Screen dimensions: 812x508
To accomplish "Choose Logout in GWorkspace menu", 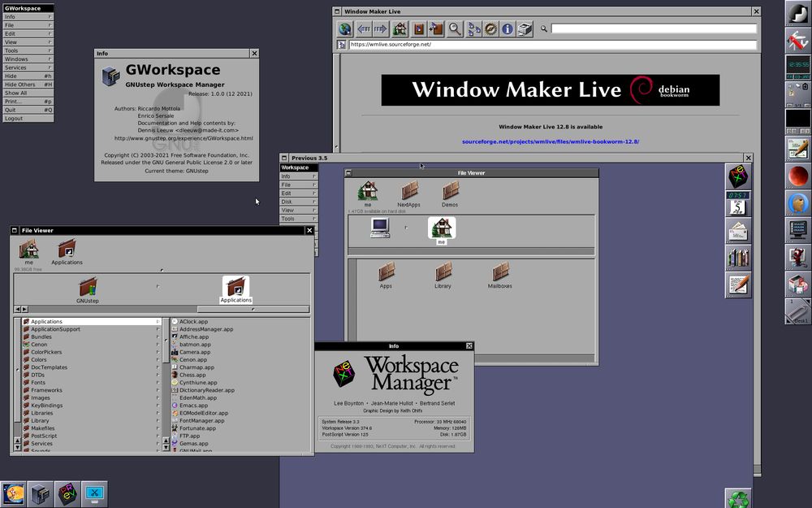I will (28, 118).
